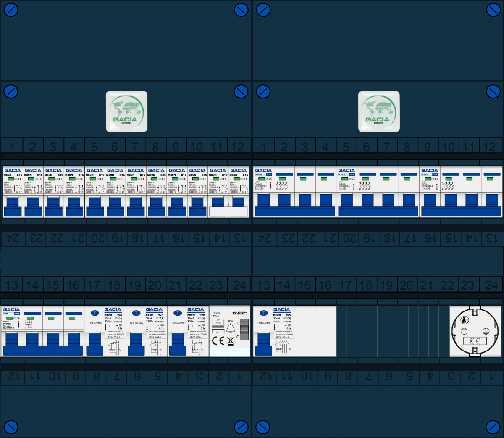Push the T test button on left panel RCD at 21-22
Viewport: 504px width, 438px height.
point(178,313)
